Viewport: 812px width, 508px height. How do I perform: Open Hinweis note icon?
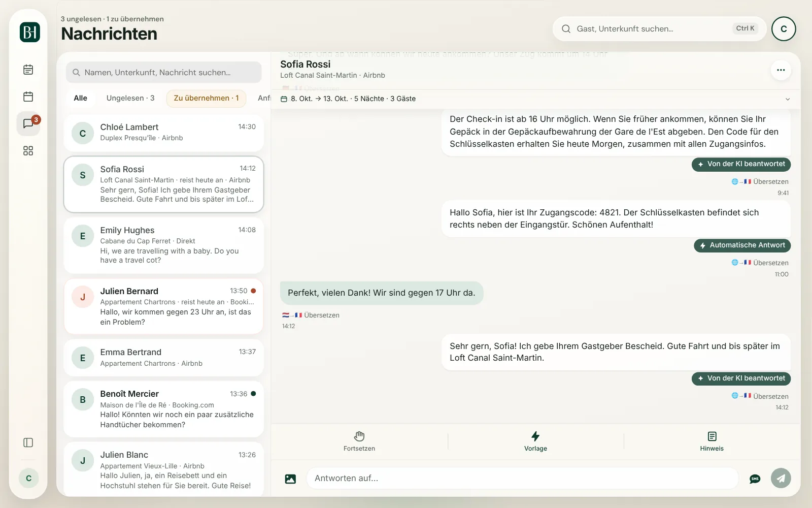point(712,441)
